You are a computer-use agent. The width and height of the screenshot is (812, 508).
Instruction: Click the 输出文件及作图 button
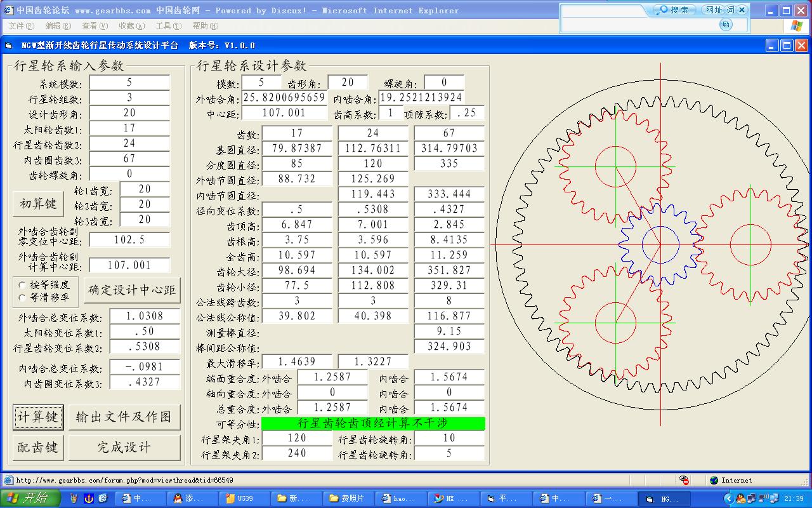tap(124, 417)
